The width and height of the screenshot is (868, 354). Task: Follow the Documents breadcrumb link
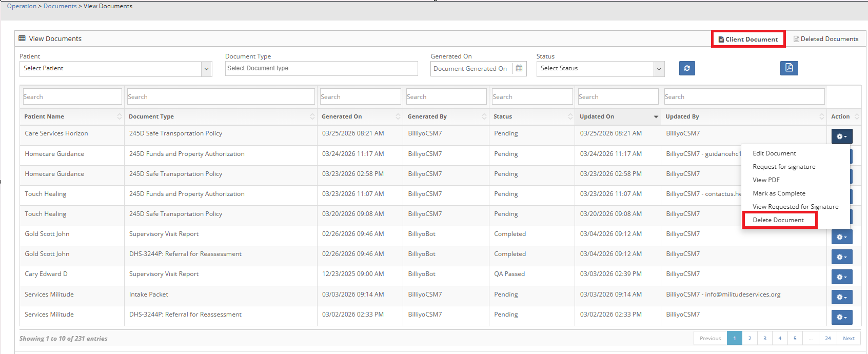click(x=60, y=6)
